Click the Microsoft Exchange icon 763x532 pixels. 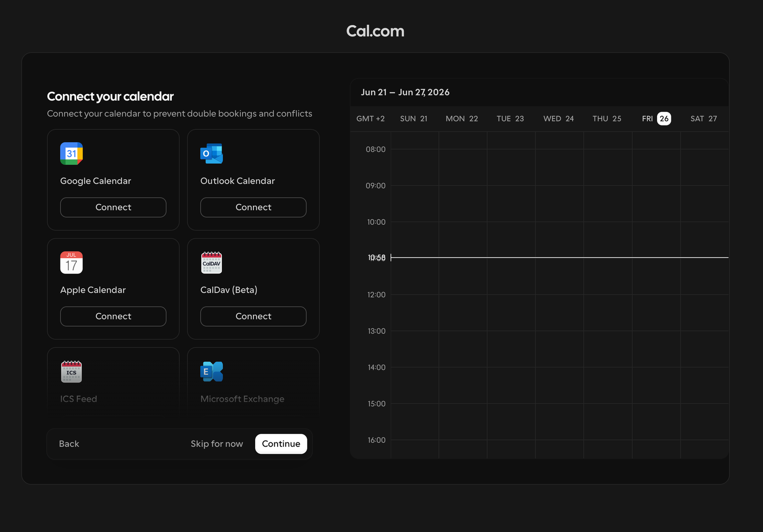(212, 372)
